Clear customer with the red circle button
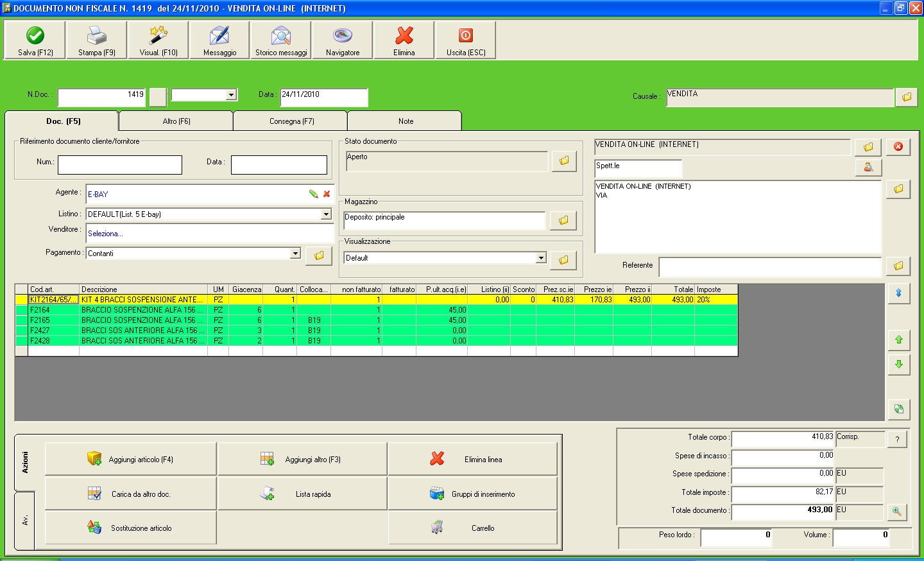This screenshot has width=924, height=561. coord(898,147)
